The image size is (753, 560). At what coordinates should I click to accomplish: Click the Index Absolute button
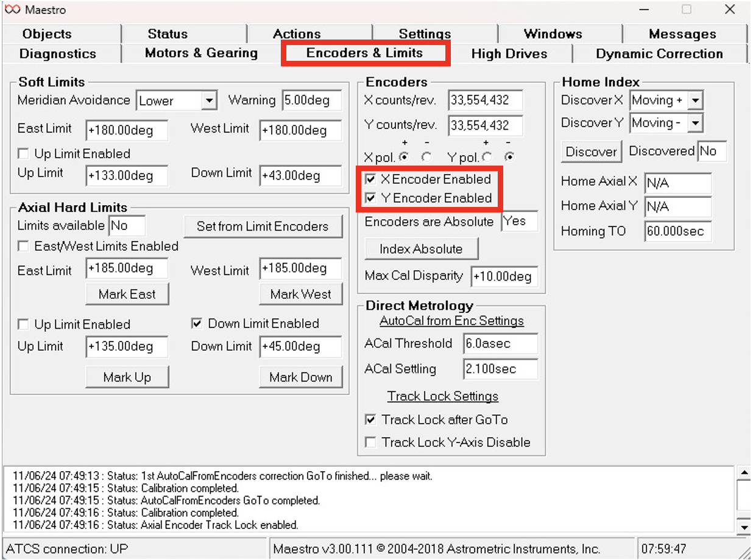(x=421, y=249)
